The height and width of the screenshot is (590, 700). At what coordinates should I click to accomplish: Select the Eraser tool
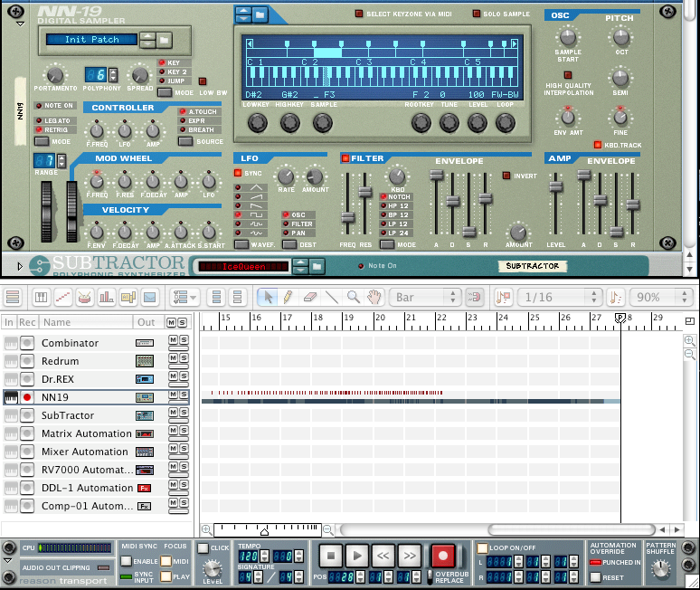[309, 297]
